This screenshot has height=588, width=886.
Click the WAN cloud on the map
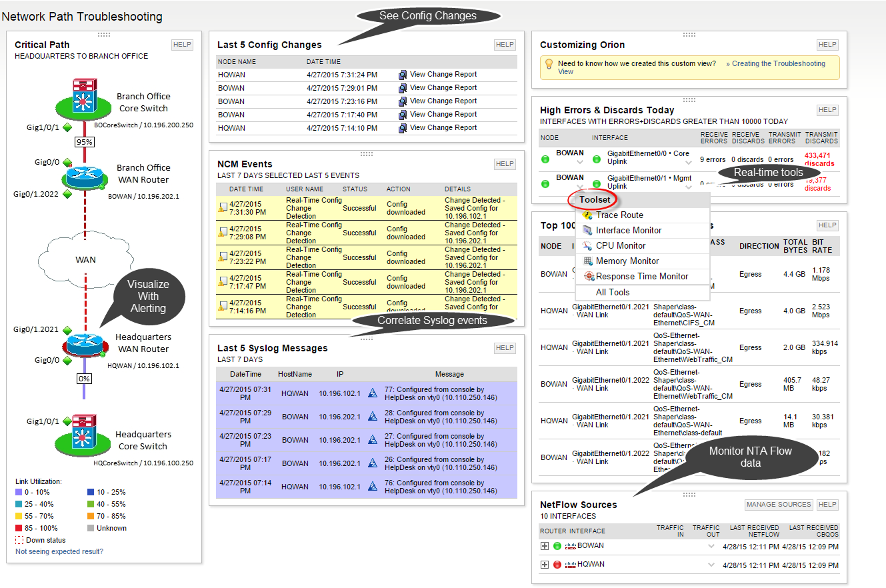(85, 259)
